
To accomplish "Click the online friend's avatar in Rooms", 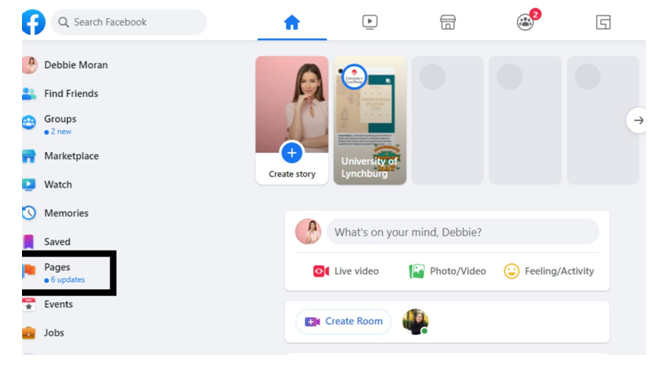I will tap(415, 322).
